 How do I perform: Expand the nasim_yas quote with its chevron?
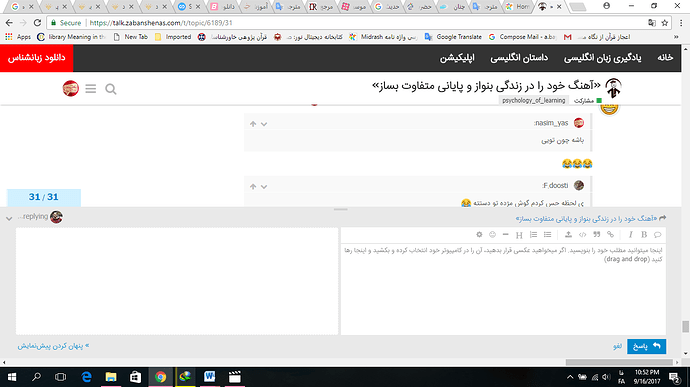tap(264, 124)
